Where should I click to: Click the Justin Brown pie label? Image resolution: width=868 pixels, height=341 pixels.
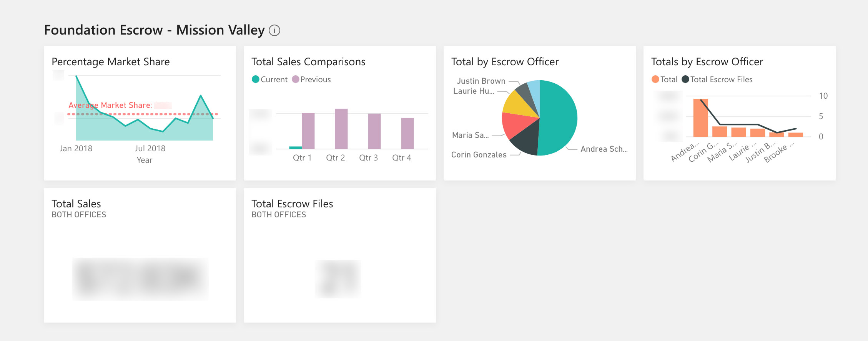tap(481, 81)
